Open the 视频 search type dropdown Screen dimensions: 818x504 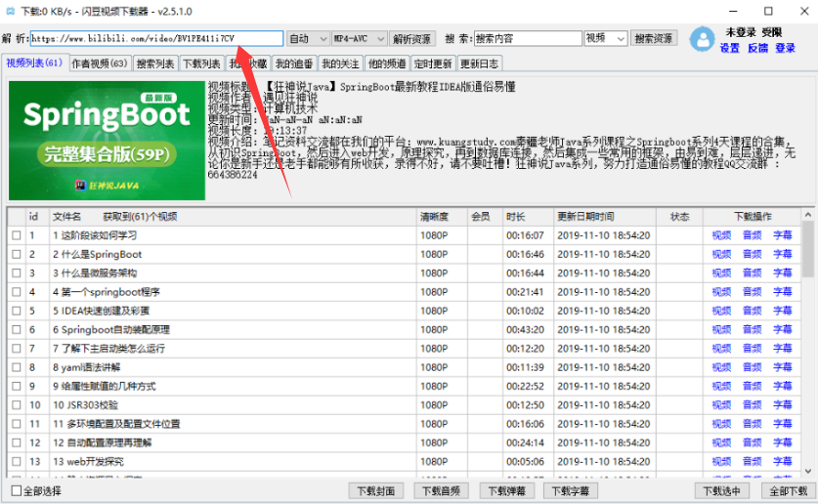coord(605,39)
